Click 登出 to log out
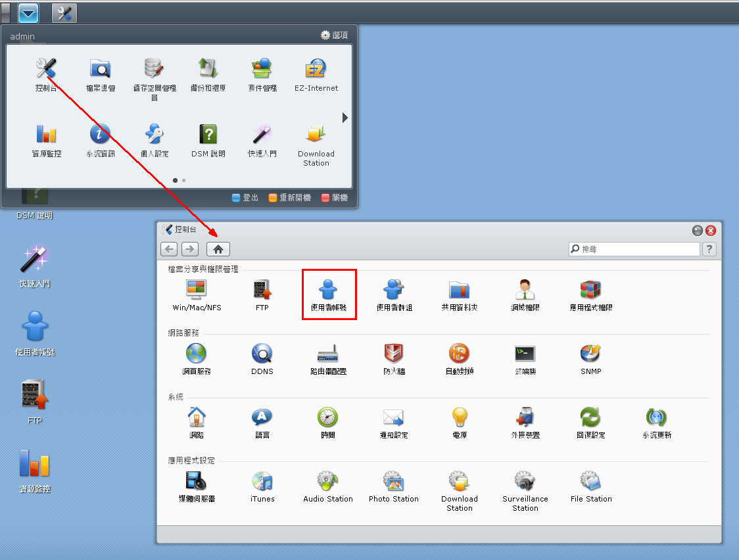This screenshot has width=739, height=560. tap(245, 197)
